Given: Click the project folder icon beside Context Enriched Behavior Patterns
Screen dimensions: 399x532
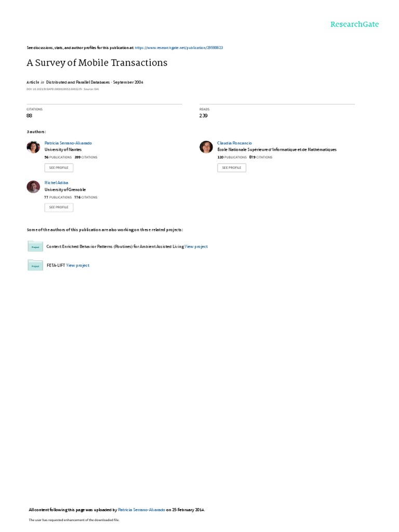Looking at the screenshot, I should coord(35,246).
